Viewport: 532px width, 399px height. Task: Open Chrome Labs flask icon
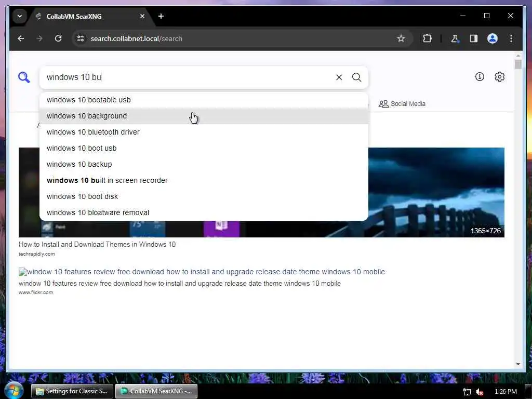pos(455,38)
